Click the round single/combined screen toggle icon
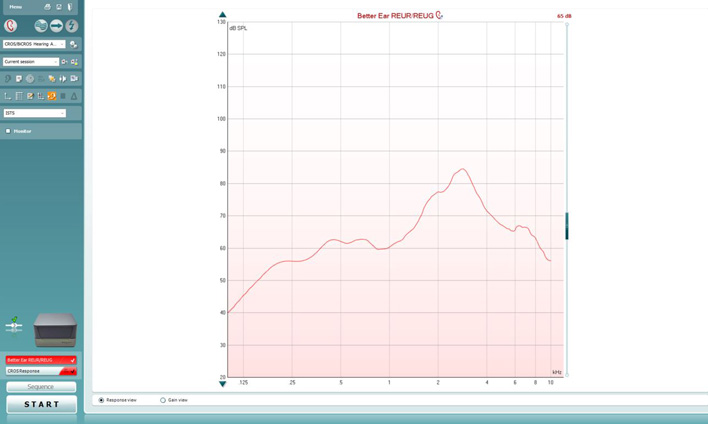This screenshot has width=708, height=424. point(41,26)
